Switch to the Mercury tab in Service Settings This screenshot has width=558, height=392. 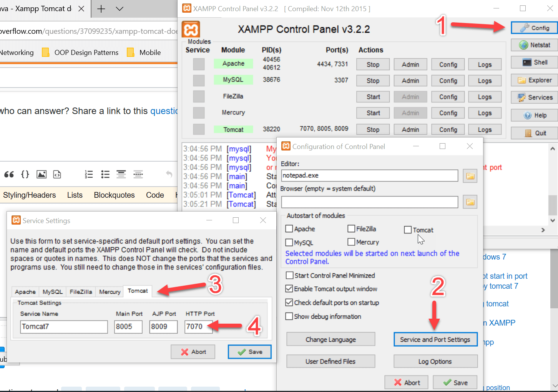(x=109, y=291)
